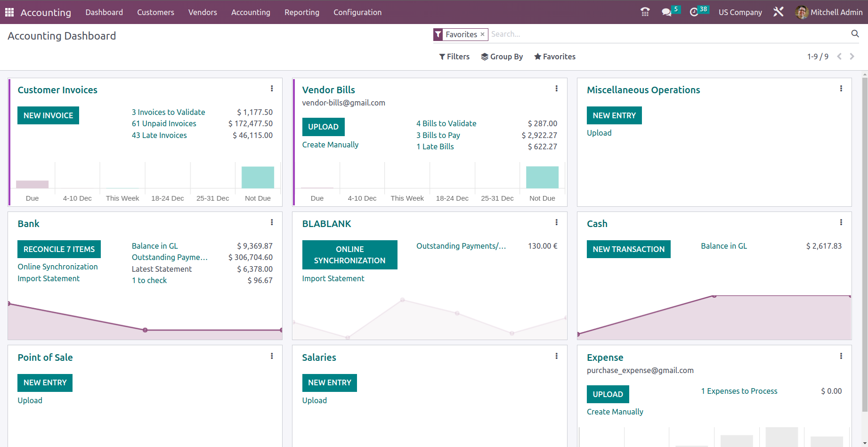Go to the next page arrow
This screenshot has width=868, height=447.
[x=852, y=57]
